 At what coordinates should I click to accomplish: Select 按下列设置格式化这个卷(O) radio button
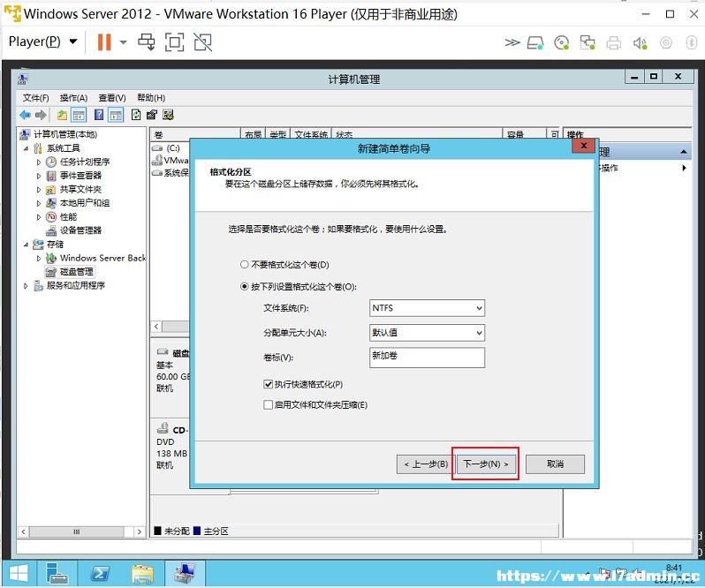click(244, 287)
